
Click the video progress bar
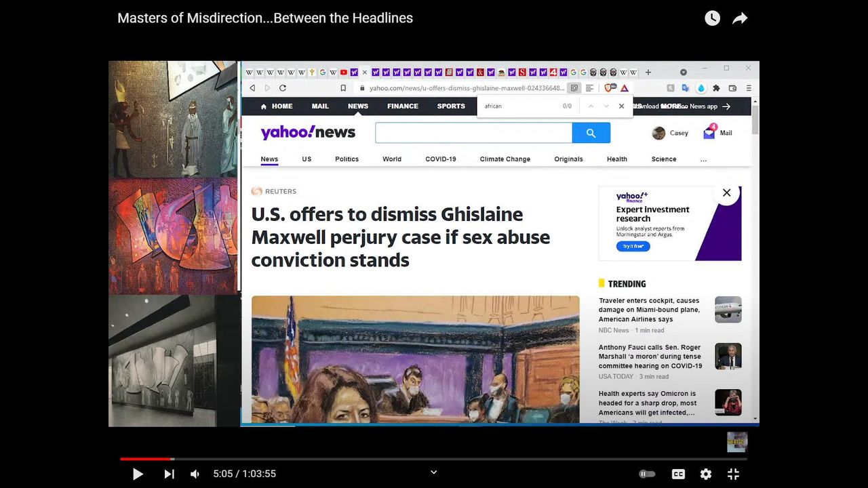[x=434, y=459]
